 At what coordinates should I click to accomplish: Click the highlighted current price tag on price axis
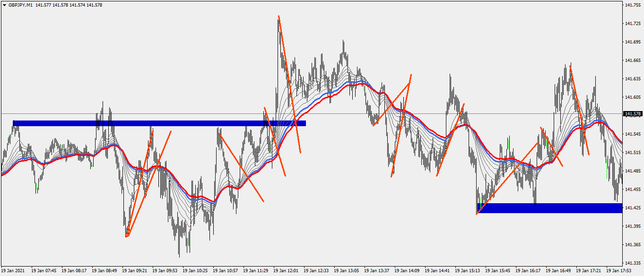click(633, 114)
